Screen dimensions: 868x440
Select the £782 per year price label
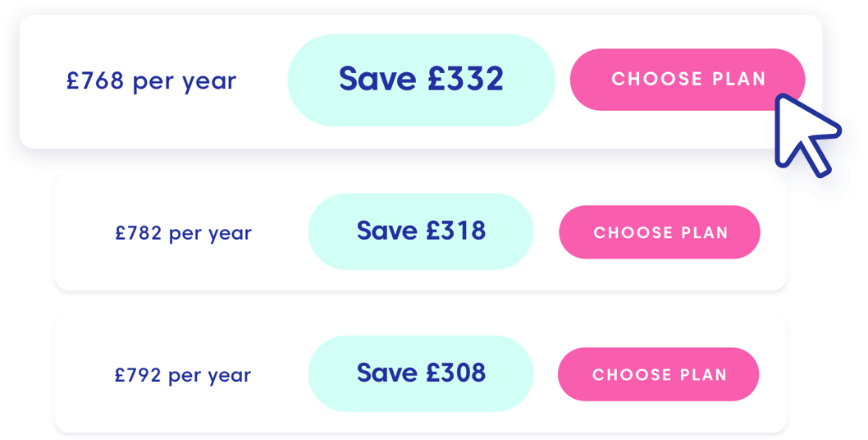[183, 233]
